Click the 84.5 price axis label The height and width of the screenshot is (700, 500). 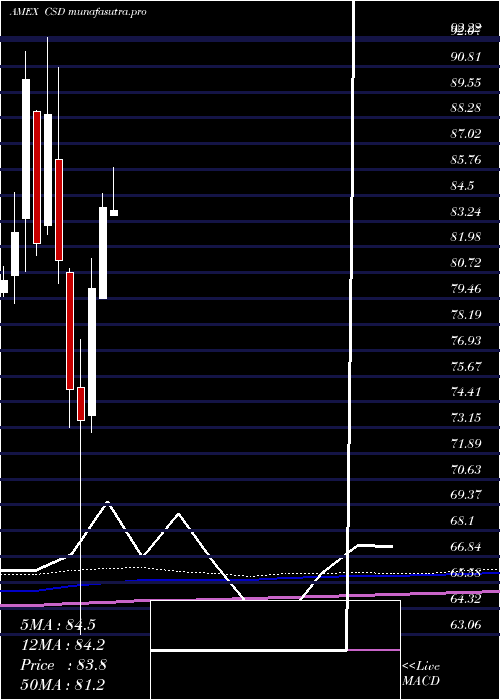(x=462, y=185)
